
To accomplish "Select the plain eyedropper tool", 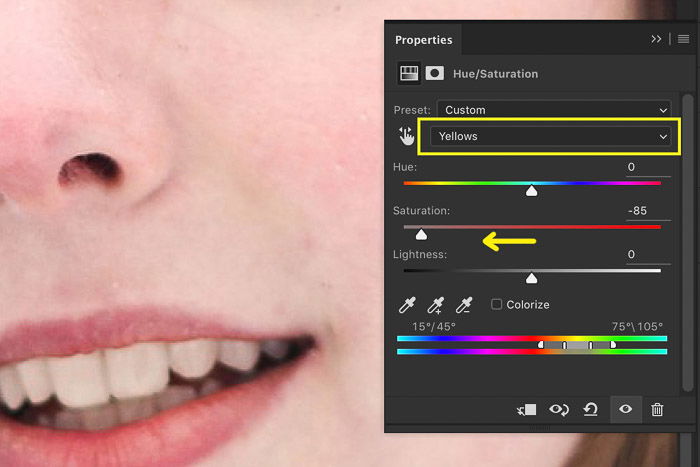I will [407, 305].
